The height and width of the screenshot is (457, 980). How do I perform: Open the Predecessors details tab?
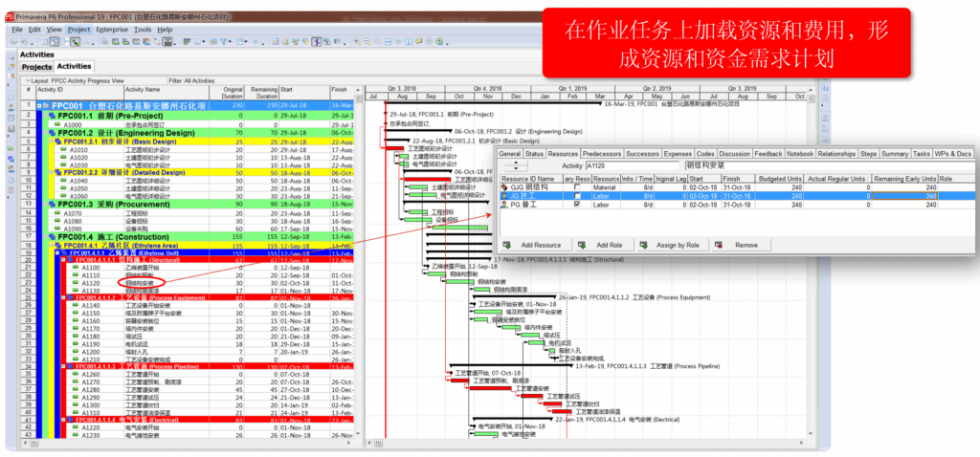(x=601, y=154)
